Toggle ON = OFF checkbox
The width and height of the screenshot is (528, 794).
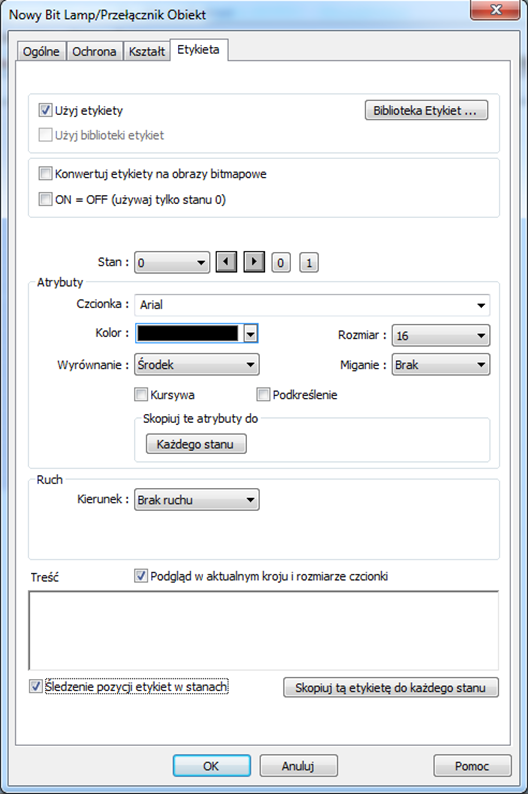pos(45,199)
